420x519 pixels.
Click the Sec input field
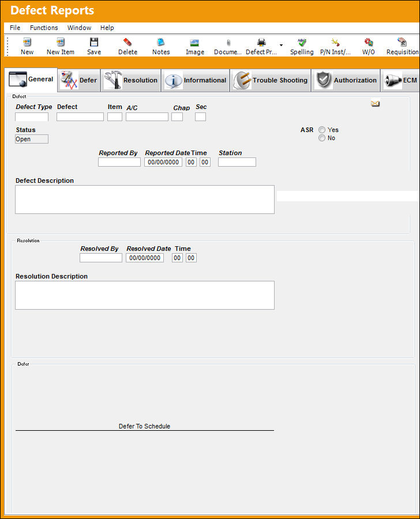[x=200, y=117]
